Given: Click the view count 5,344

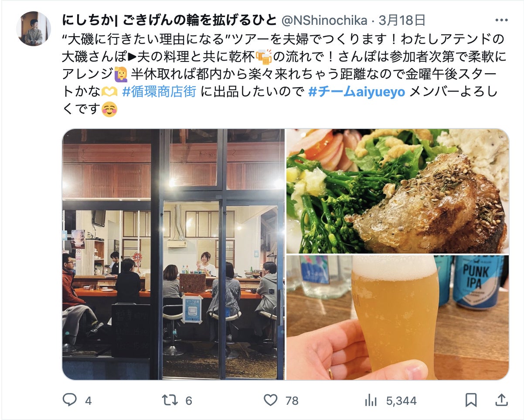Looking at the screenshot, I should 402,400.
